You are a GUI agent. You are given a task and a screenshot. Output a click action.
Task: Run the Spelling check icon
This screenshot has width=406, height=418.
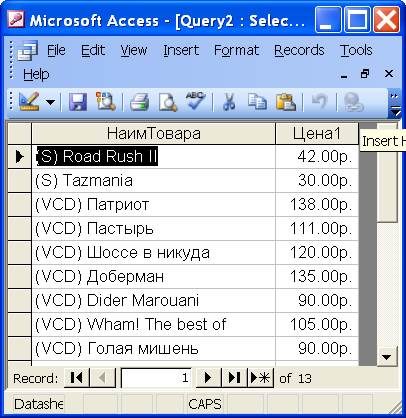pos(195,101)
